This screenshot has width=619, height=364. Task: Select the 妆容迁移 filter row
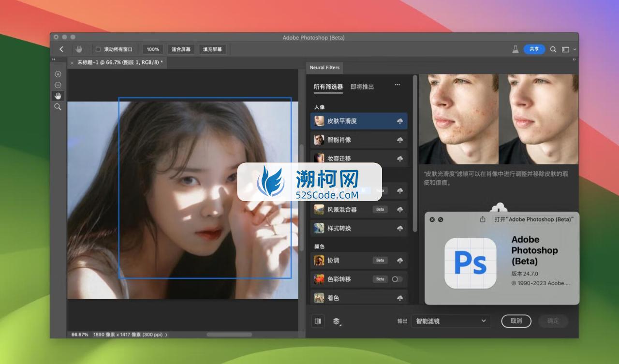click(359, 158)
